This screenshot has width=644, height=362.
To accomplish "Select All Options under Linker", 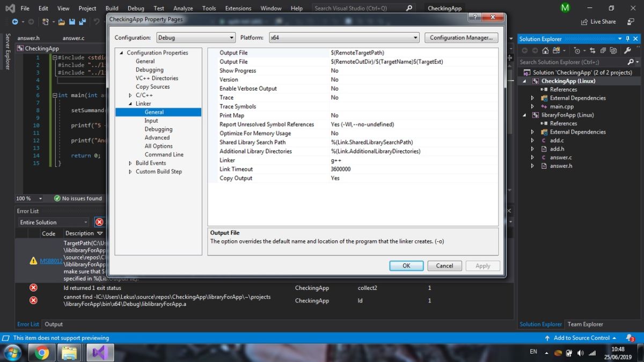I will pyautogui.click(x=158, y=146).
